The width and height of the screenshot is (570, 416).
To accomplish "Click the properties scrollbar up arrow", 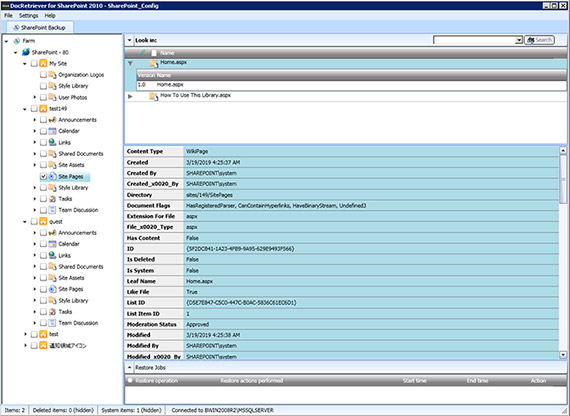I will 563,150.
